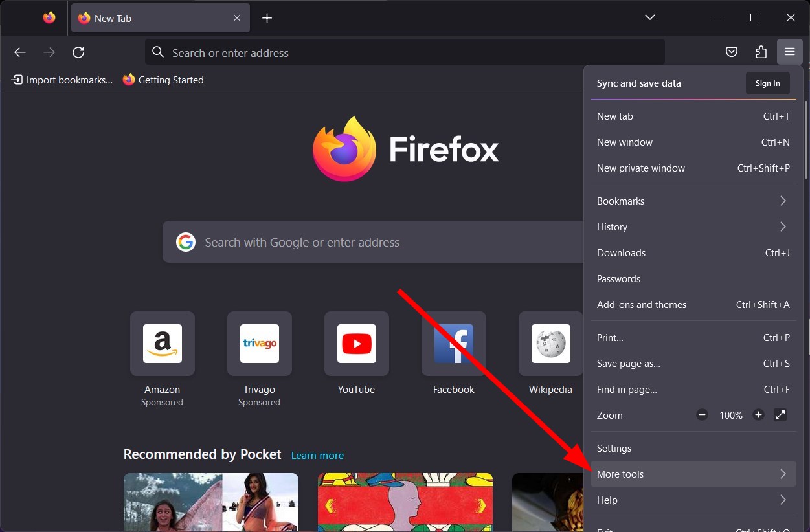Screen dimensions: 810x532
Task: Open the save to Pocket icon
Action: 731,52
